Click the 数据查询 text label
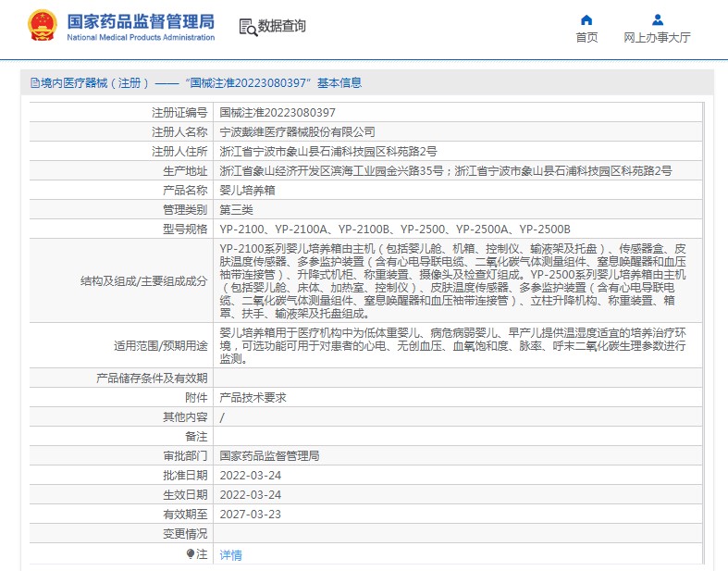The width and height of the screenshot is (728, 571). (281, 27)
